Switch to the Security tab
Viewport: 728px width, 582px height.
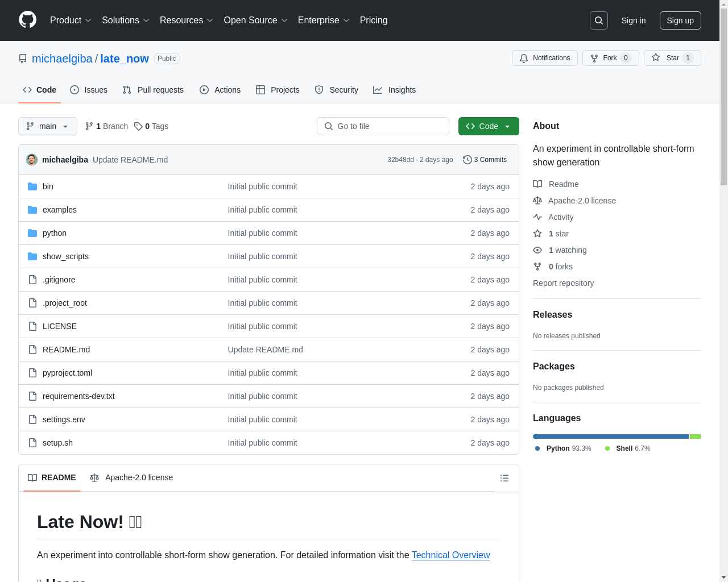pyautogui.click(x=337, y=90)
